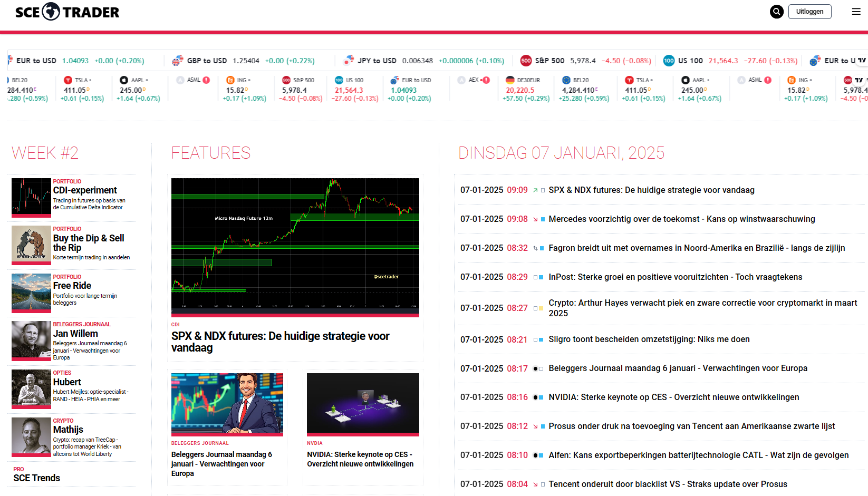Open the Micro Nasdaq Future chart image
This screenshot has height=496, width=868.
point(295,247)
